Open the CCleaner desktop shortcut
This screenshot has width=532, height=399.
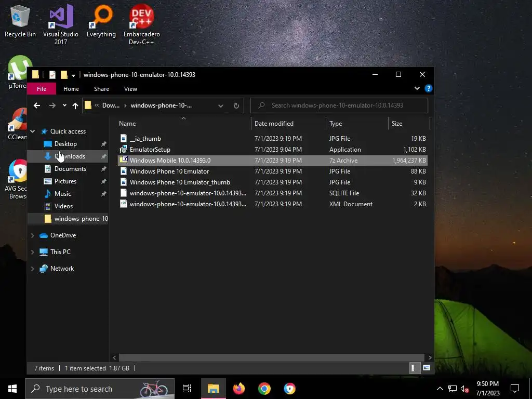(x=18, y=124)
